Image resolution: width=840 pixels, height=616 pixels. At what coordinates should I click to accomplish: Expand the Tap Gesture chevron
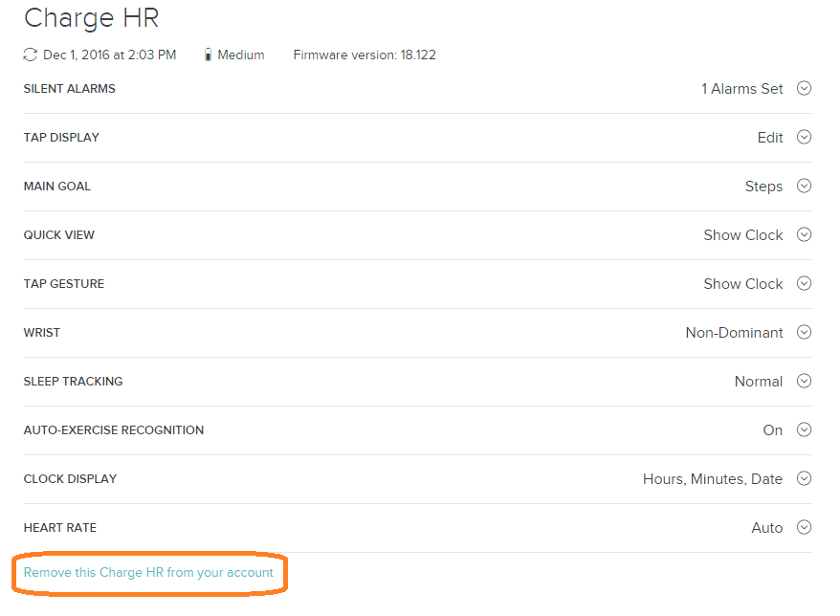click(804, 283)
